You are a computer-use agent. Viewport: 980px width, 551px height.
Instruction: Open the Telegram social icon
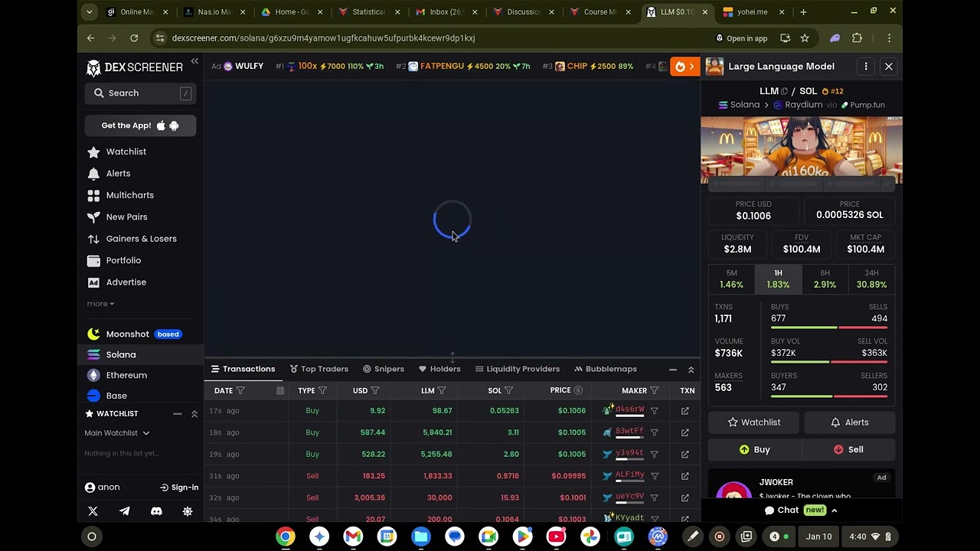pos(124,511)
